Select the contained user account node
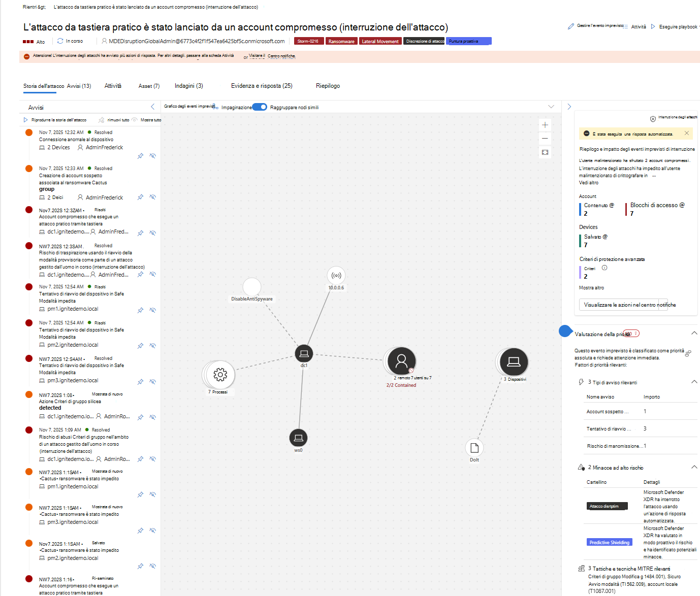Image resolution: width=700 pixels, height=596 pixels. [x=401, y=360]
